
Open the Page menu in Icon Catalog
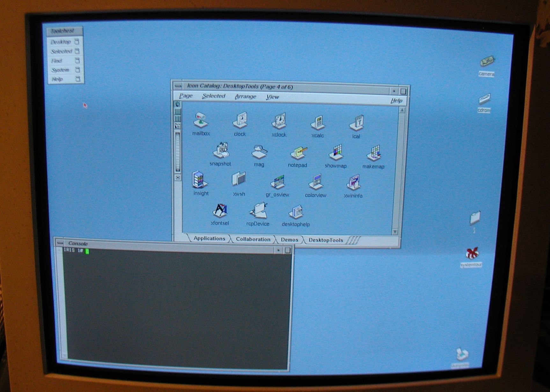(x=186, y=96)
